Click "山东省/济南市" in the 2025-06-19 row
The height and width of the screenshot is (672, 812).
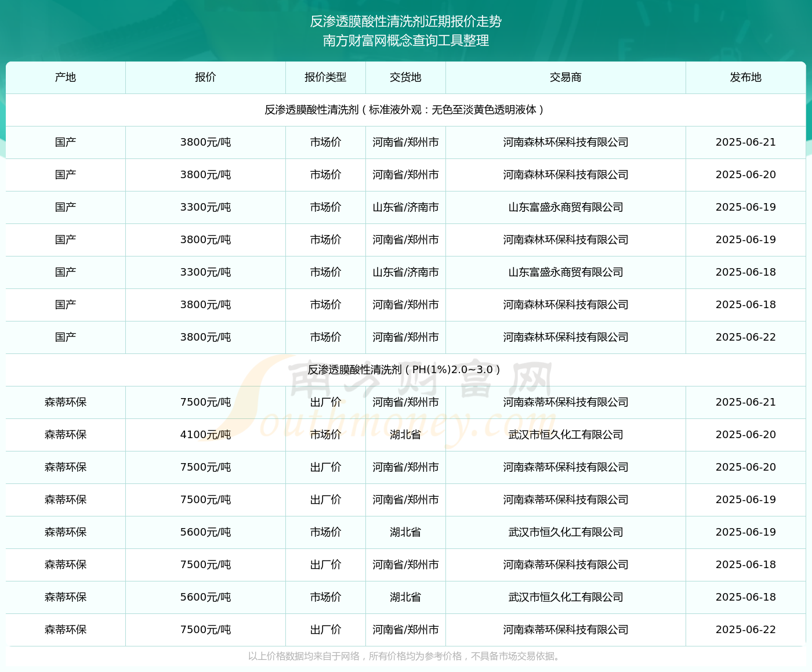[x=405, y=207]
